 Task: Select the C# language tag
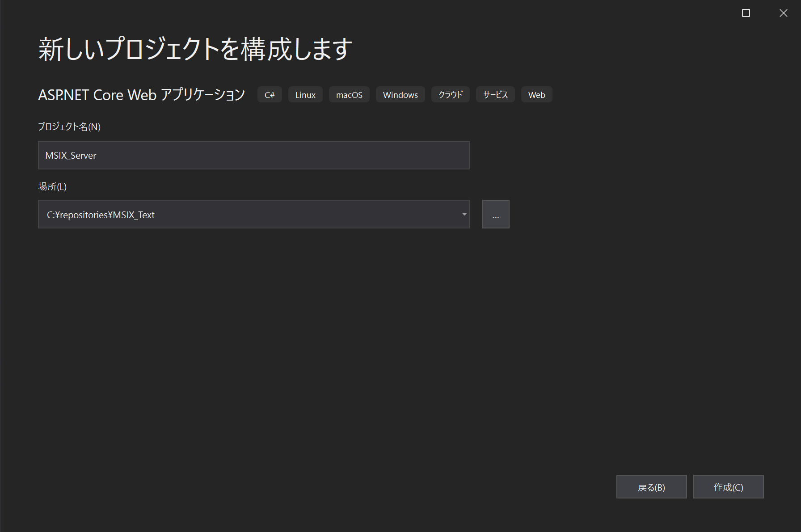[270, 94]
